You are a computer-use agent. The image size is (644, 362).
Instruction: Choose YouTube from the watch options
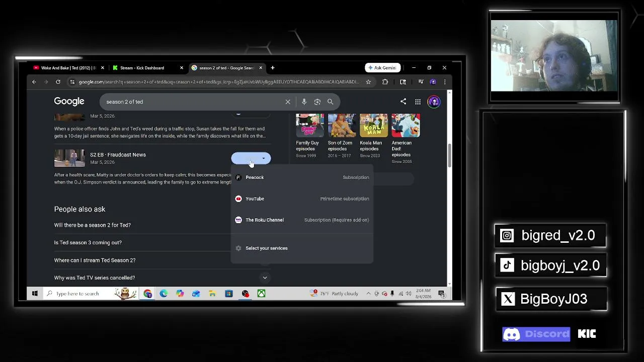coord(302,199)
